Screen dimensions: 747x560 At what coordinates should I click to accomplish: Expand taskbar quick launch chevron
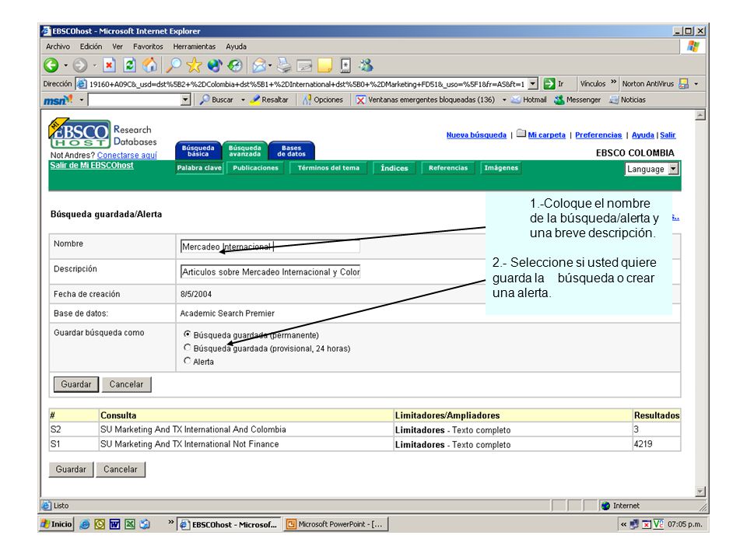(x=170, y=523)
